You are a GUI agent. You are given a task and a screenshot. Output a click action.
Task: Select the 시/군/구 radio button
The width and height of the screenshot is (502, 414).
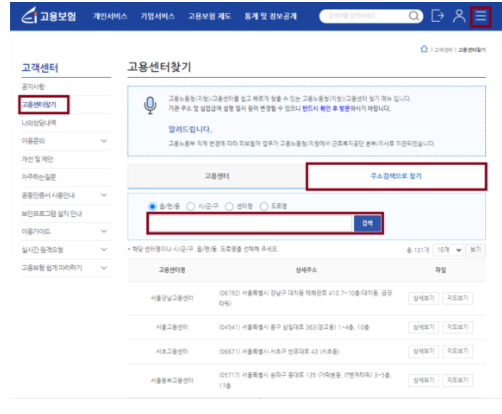coord(191,206)
